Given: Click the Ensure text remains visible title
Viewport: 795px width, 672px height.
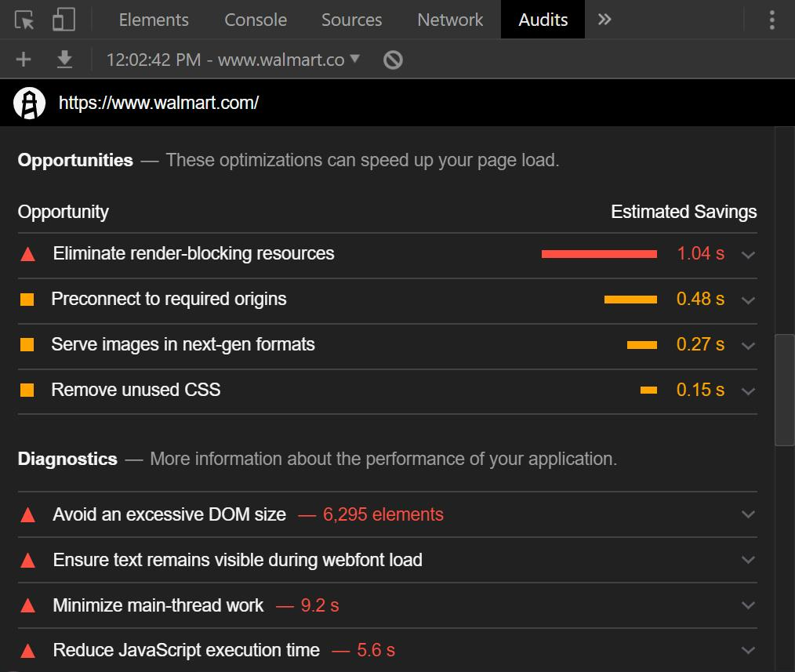Looking at the screenshot, I should pos(238,561).
